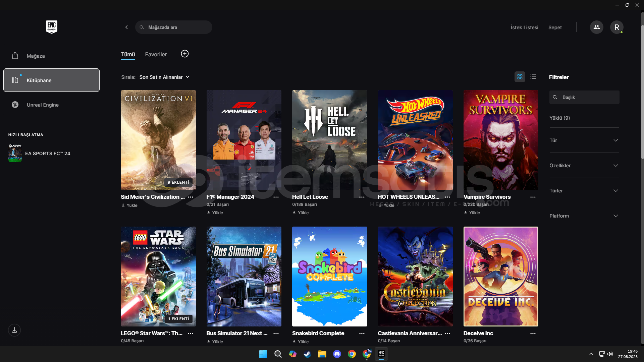Click Vampire Survivors title text

click(487, 197)
